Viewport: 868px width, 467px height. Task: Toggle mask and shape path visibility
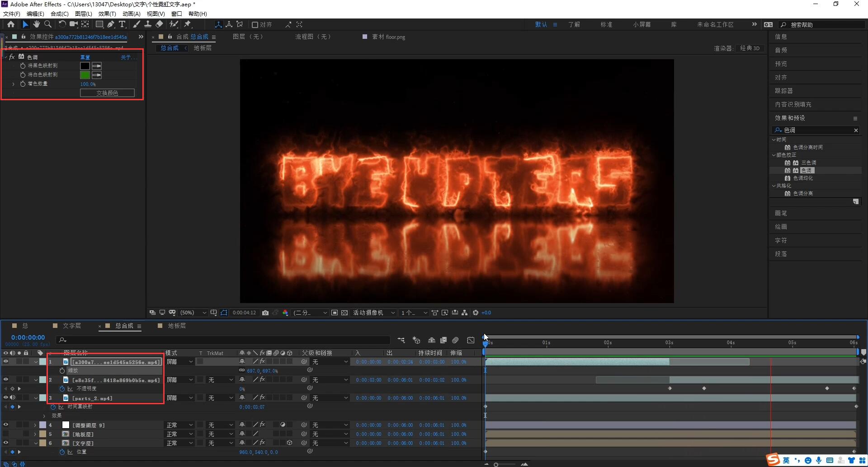click(224, 313)
